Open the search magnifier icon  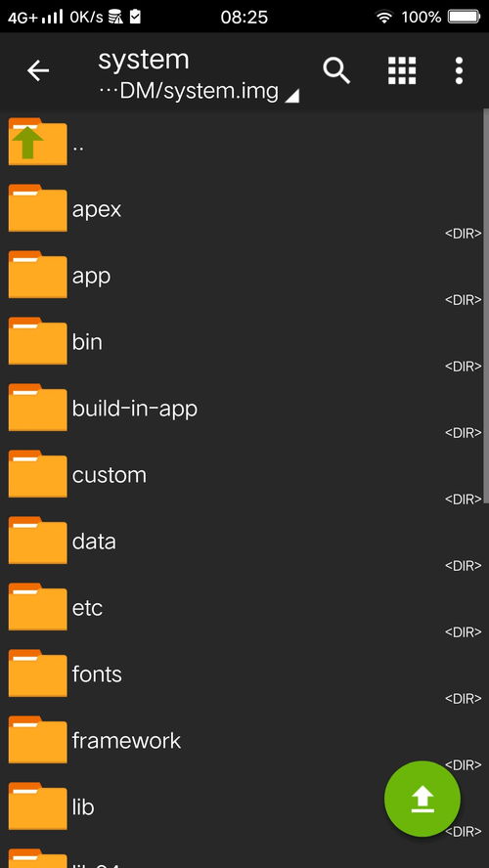pos(336,70)
